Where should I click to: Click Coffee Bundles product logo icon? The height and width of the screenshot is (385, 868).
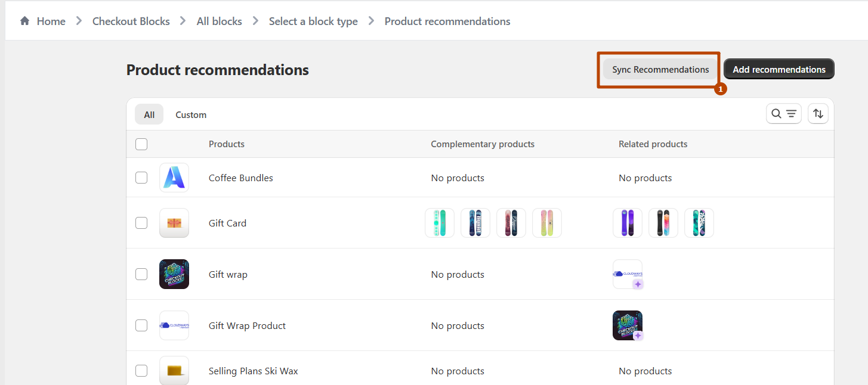point(174,178)
